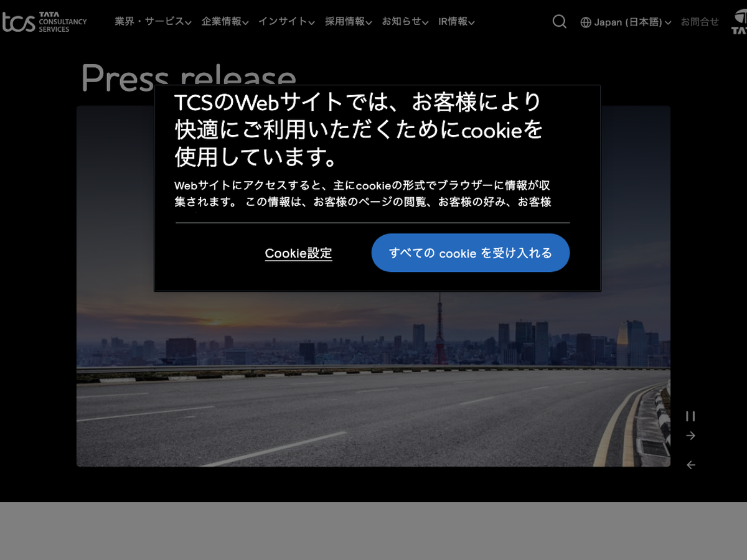Screen dimensions: 747x560
Task: Click the TATA logo at top right
Action: (738, 22)
